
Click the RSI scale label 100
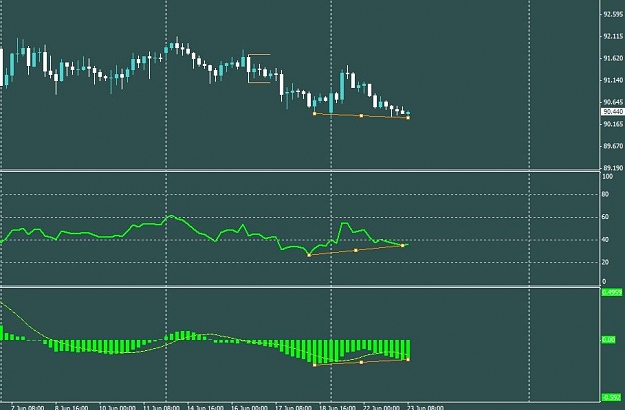click(x=607, y=177)
